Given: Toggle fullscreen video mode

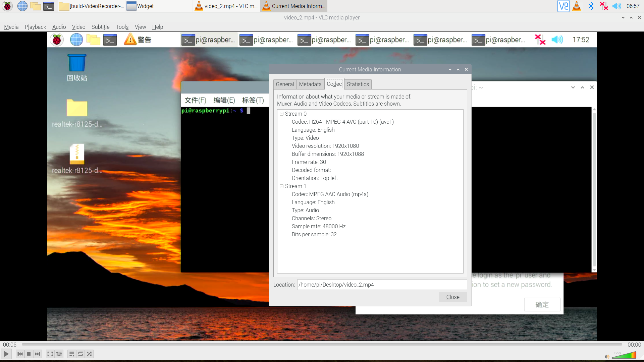Looking at the screenshot, I should [x=50, y=354].
